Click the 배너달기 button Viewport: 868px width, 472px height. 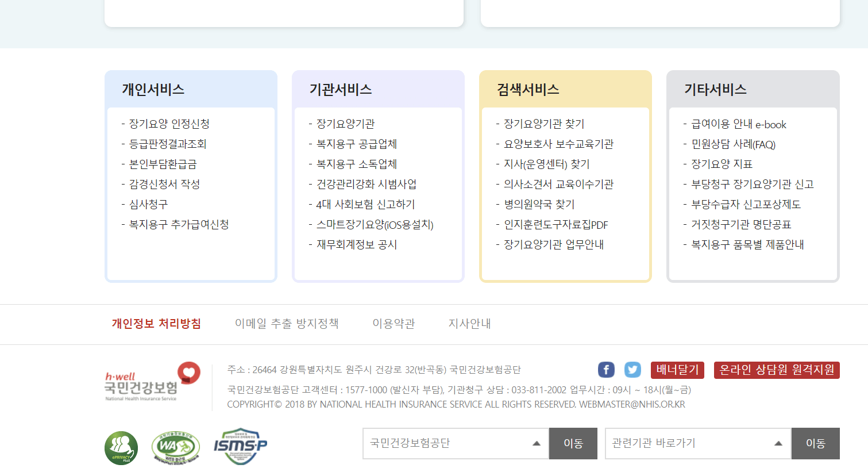click(677, 370)
